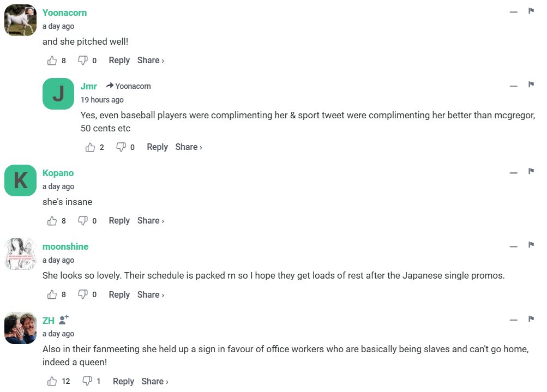Open moonshine's profile via username
Screen dimensions: 547x392
[65, 246]
